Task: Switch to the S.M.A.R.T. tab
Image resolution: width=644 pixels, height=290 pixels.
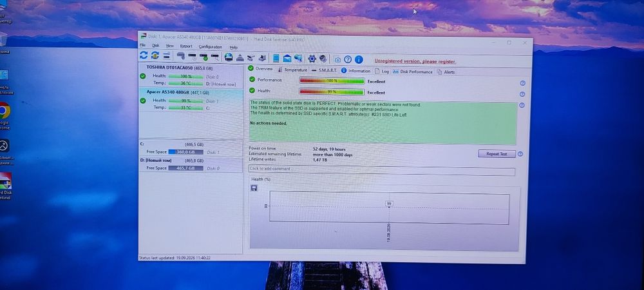Action: (x=324, y=70)
